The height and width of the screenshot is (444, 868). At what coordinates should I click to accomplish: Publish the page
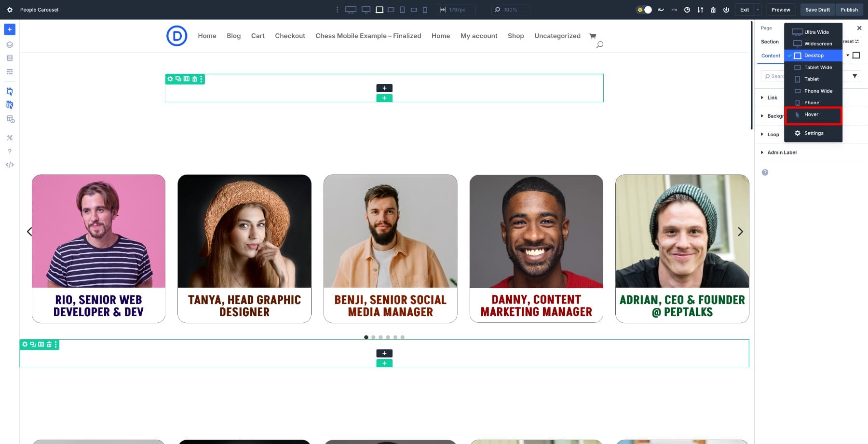pos(849,10)
